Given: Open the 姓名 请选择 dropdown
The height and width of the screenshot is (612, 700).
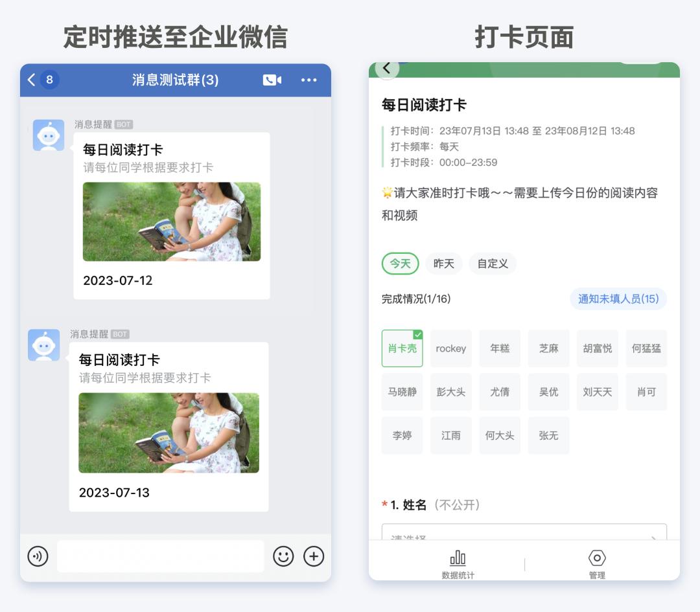Looking at the screenshot, I should point(522,534).
